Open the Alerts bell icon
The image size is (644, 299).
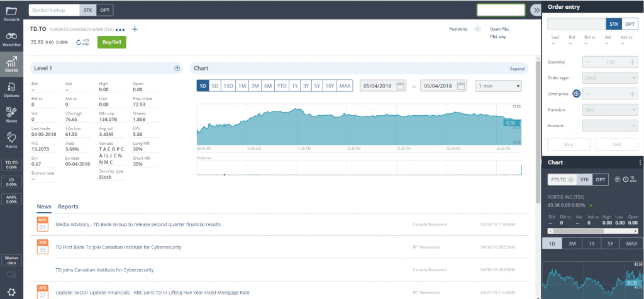tap(11, 139)
